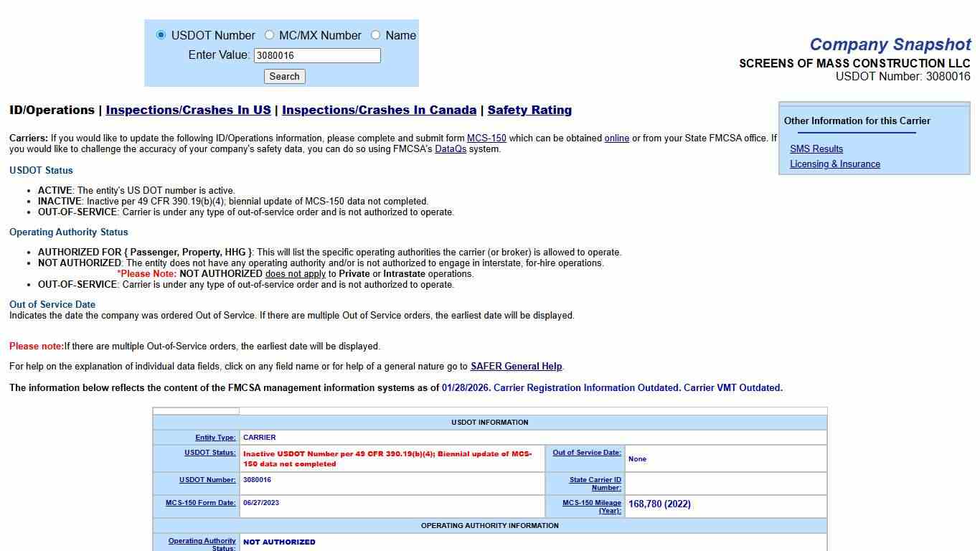Select the ID/Operations section
This screenshot has height=551, width=980.
point(52,110)
